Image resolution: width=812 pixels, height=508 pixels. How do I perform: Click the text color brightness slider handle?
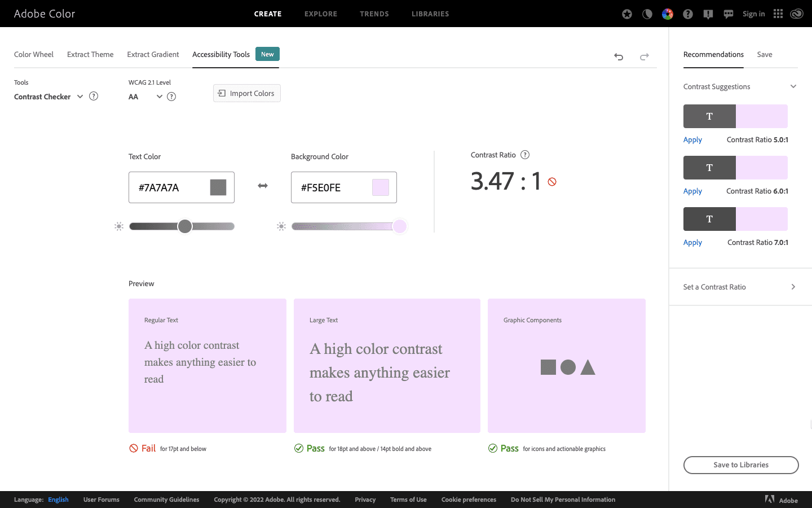185,226
